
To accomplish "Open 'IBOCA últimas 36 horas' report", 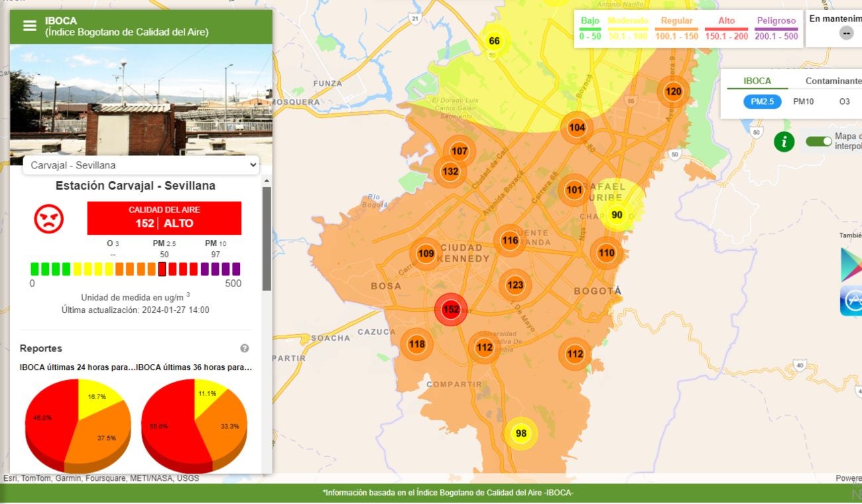I will pos(192,368).
